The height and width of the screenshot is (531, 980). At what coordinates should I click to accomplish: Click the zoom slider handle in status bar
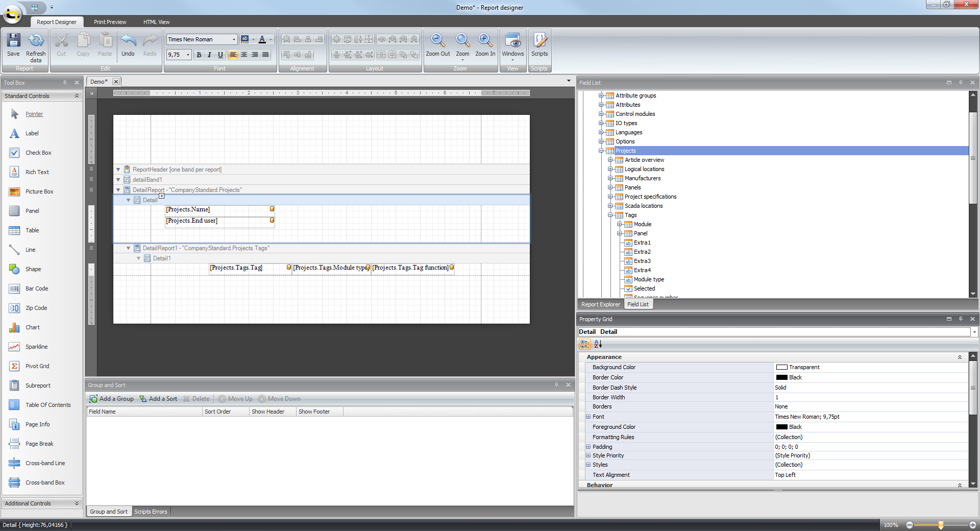[941, 525]
